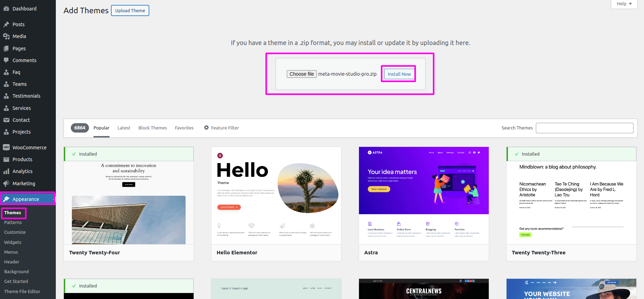
Task: Click the Dashboard gauge icon
Action: click(6, 9)
